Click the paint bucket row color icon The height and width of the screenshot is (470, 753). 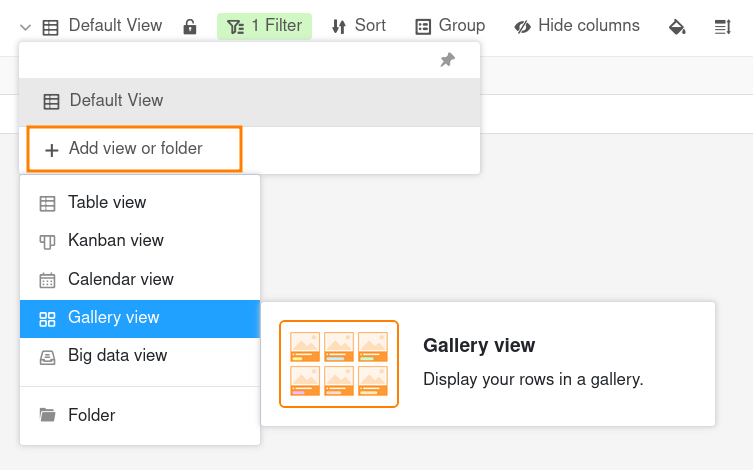pos(677,27)
